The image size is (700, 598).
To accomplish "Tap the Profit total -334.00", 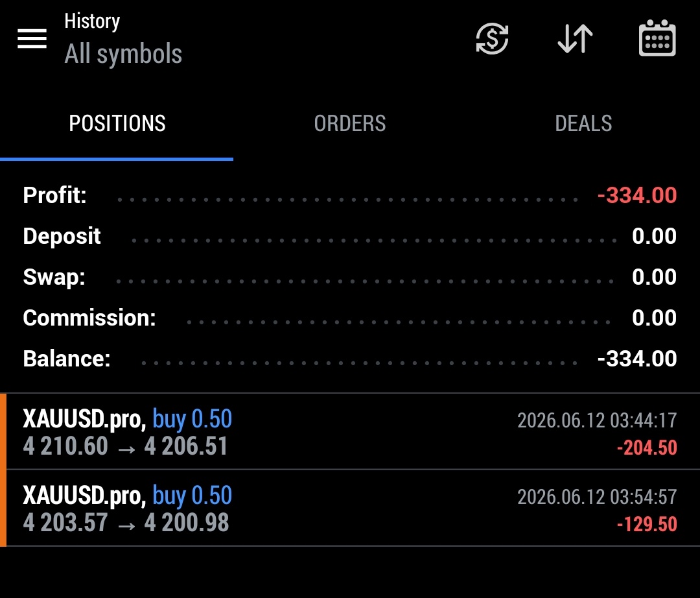I will 637,196.
